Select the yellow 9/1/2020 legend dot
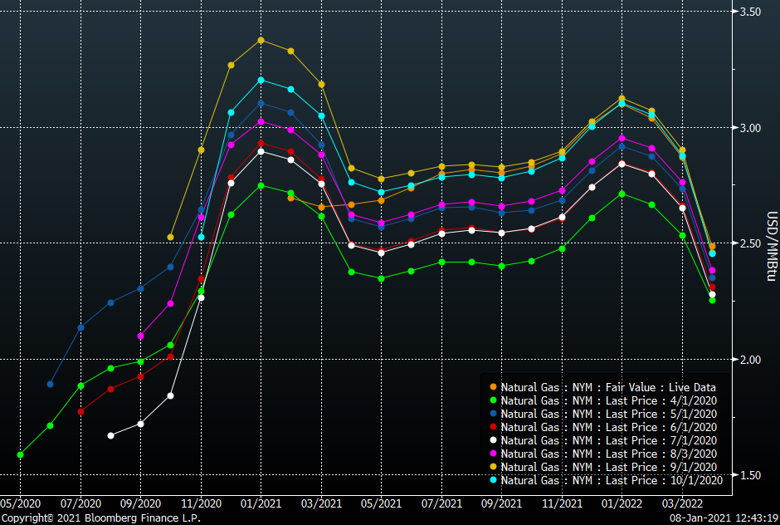The width and height of the screenshot is (780, 525). 491,467
